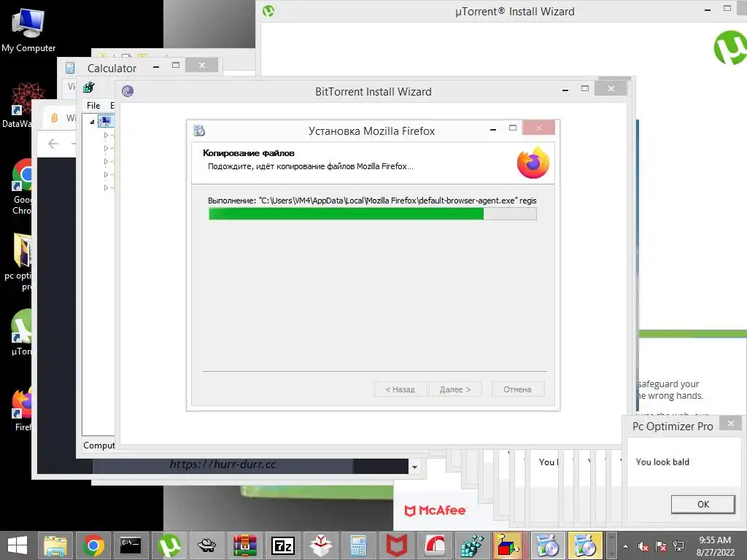Click the 'Копирование файлов' heading

click(x=249, y=153)
